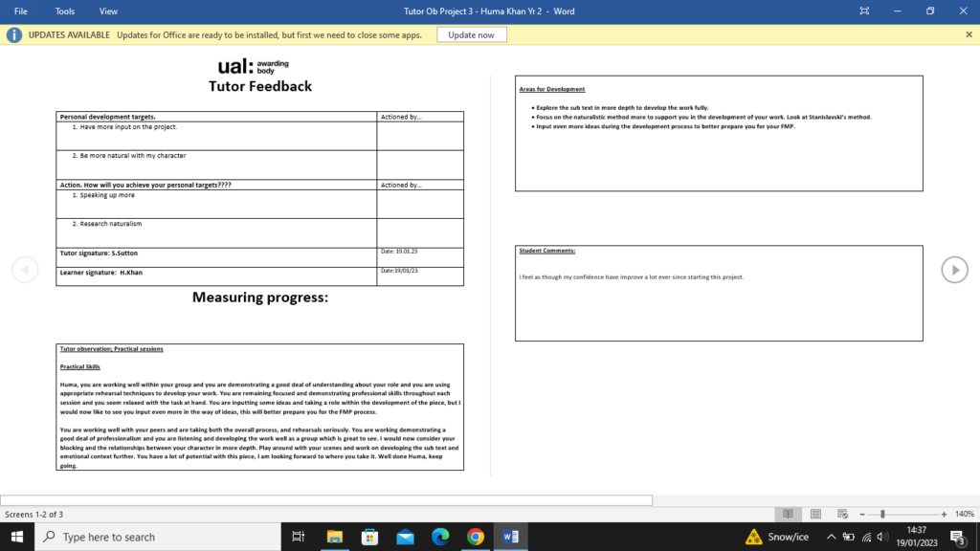Go back using the left page arrow
This screenshot has height=551, width=980.
click(25, 270)
